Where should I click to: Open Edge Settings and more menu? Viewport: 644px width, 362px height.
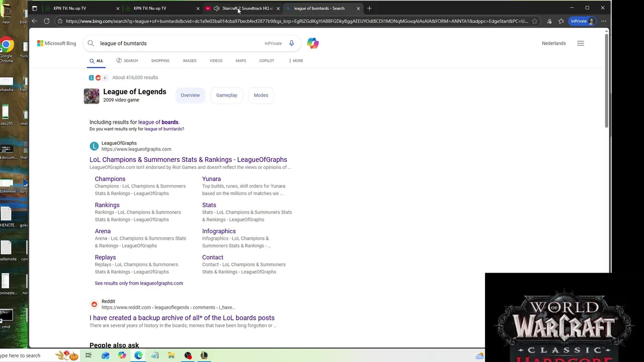click(x=603, y=21)
